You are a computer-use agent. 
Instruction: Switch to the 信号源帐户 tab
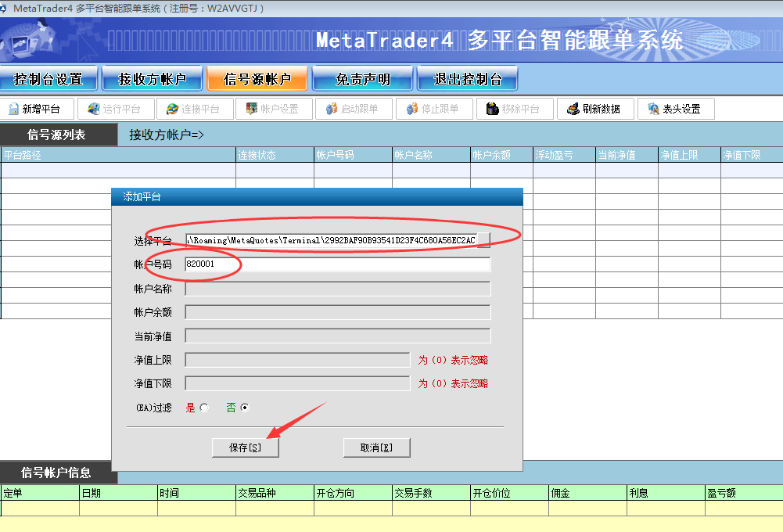point(257,79)
